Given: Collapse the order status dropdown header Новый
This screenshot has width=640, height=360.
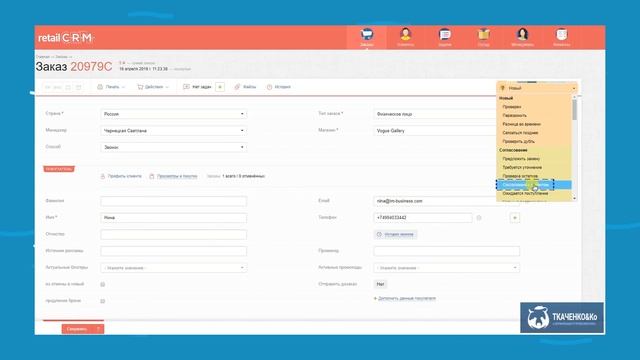Looking at the screenshot, I should point(537,88).
